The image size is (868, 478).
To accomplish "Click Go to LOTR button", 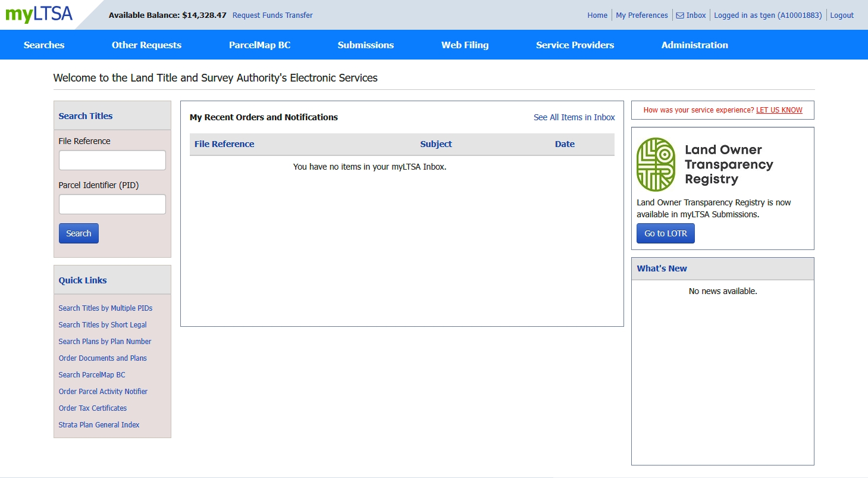I will 666,233.
